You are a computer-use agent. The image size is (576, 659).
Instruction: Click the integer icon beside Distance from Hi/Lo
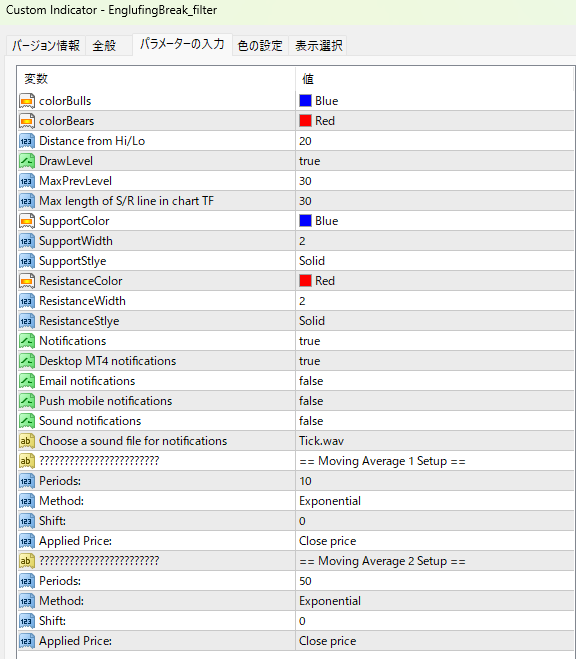(x=26, y=141)
